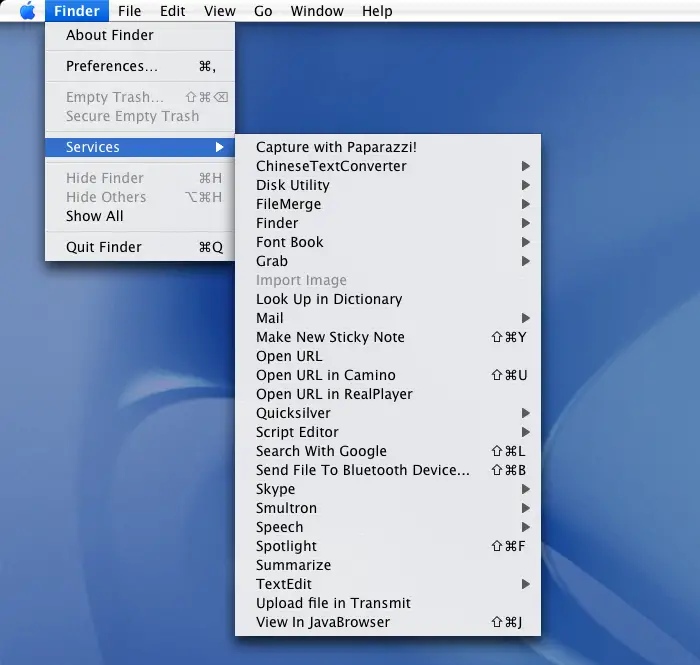The width and height of the screenshot is (700, 665).
Task: Expand the TextEdit submenu
Action: tap(388, 584)
